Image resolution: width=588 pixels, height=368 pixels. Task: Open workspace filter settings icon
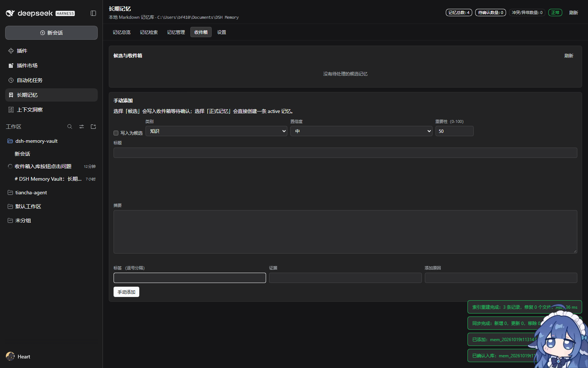tap(82, 127)
